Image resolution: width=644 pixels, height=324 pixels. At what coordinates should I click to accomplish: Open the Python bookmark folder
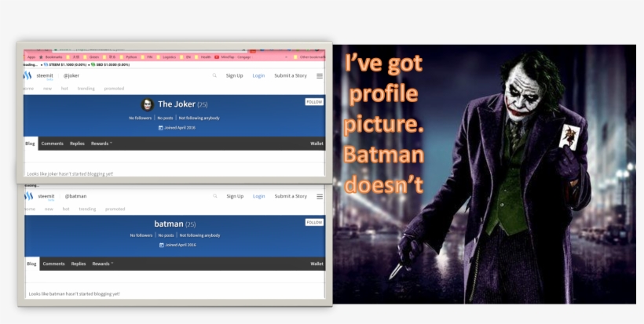click(128, 57)
